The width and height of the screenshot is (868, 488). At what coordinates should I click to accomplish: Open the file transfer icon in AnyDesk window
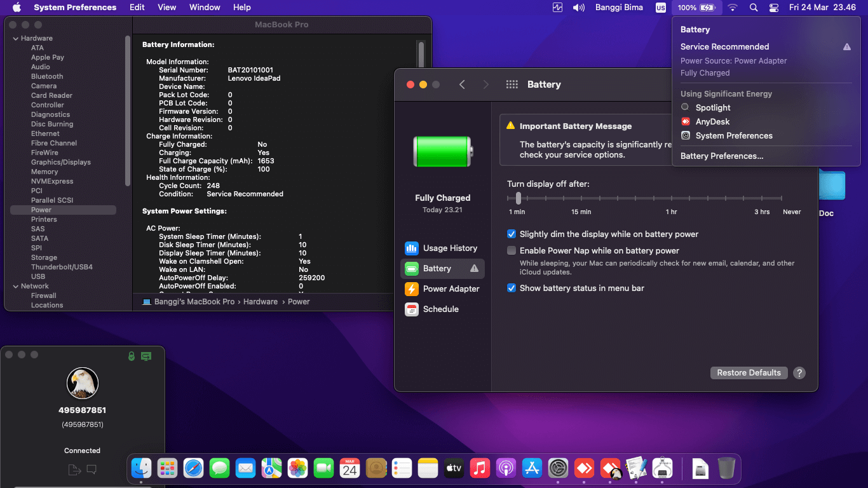click(x=74, y=470)
